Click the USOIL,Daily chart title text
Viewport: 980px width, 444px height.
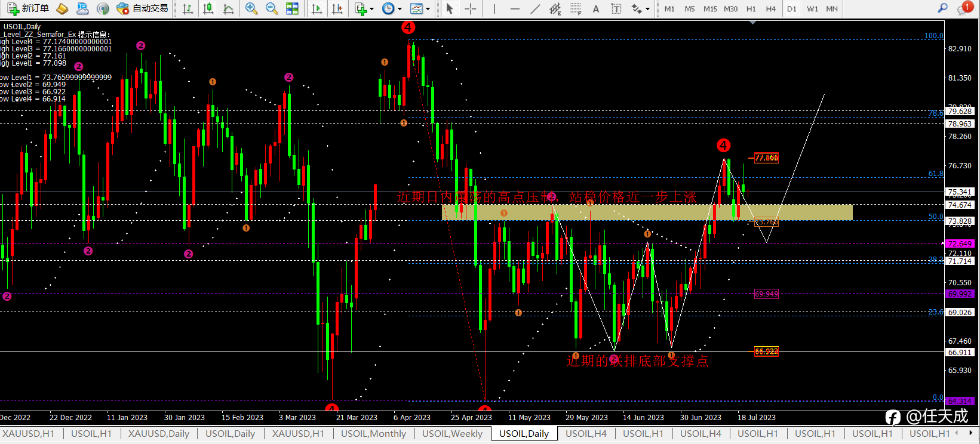(22, 27)
